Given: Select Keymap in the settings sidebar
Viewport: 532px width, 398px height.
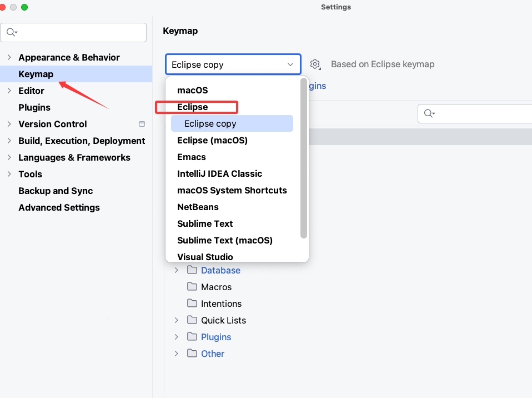Looking at the screenshot, I should click(x=36, y=74).
